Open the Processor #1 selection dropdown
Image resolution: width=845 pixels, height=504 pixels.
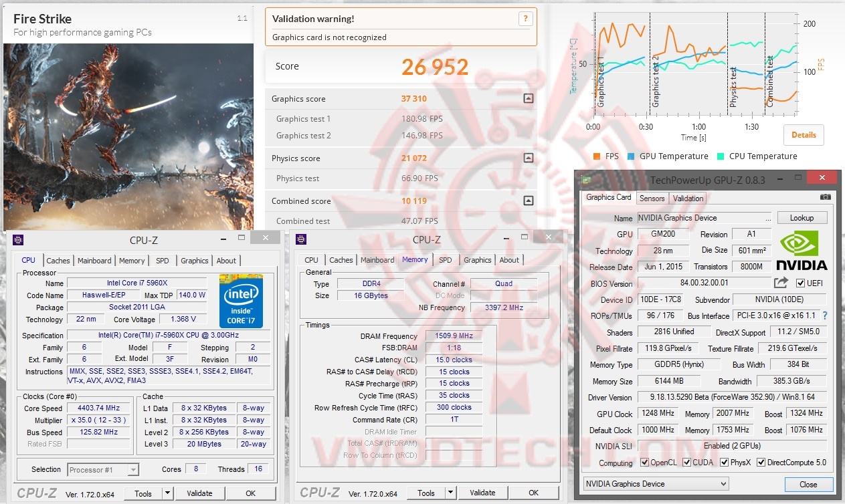click(x=103, y=469)
